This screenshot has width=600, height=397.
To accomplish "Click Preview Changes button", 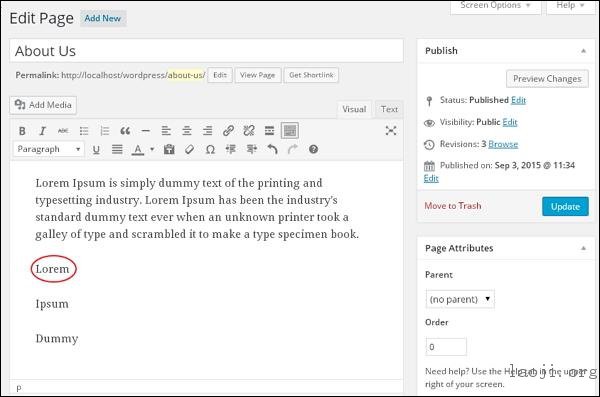I will pos(547,79).
